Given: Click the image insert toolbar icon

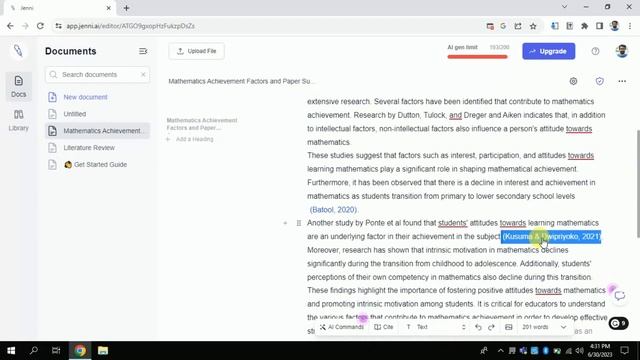Looking at the screenshot, I should pos(509,327).
